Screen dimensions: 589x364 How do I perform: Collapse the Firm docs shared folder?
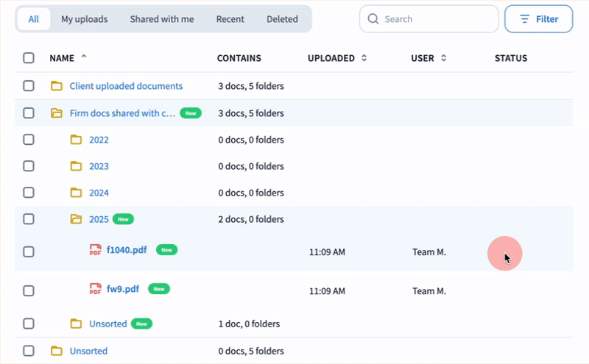click(56, 113)
